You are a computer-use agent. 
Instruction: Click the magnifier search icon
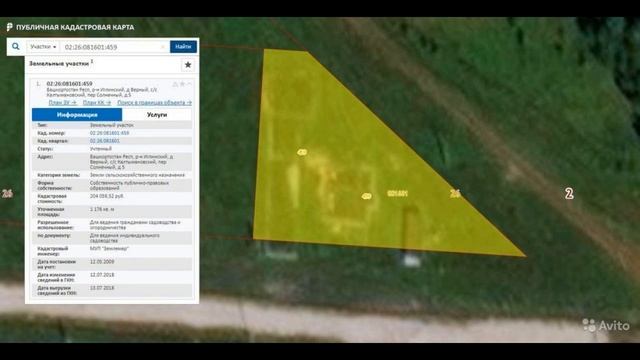click(x=16, y=47)
